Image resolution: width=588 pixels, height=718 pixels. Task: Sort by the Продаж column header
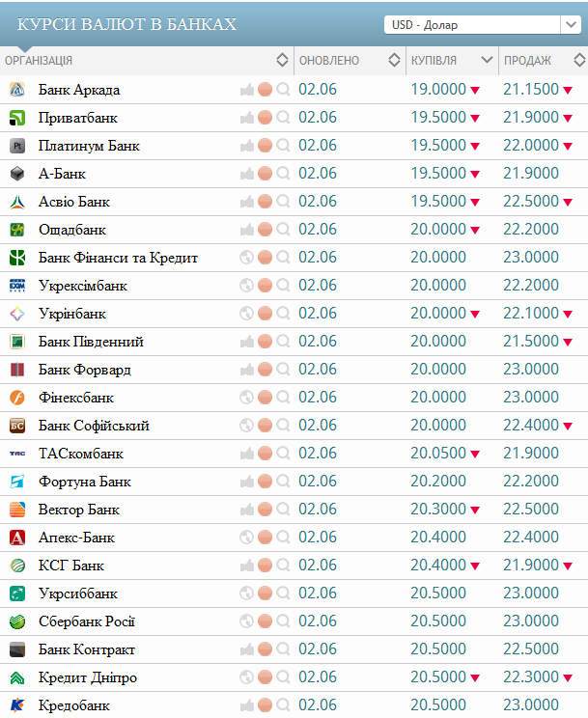[x=527, y=61]
